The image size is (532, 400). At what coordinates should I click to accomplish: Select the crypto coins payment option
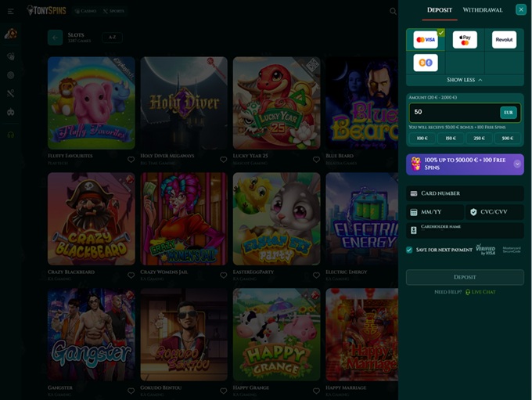[426, 63]
